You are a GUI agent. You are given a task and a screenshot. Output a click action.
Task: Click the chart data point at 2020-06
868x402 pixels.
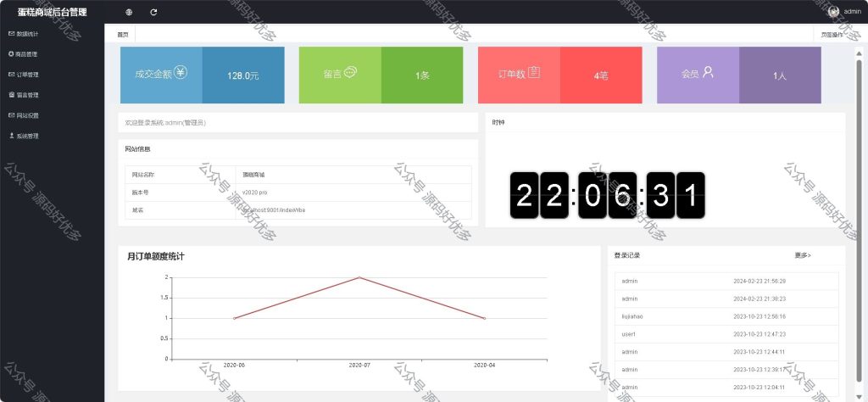(x=234, y=318)
